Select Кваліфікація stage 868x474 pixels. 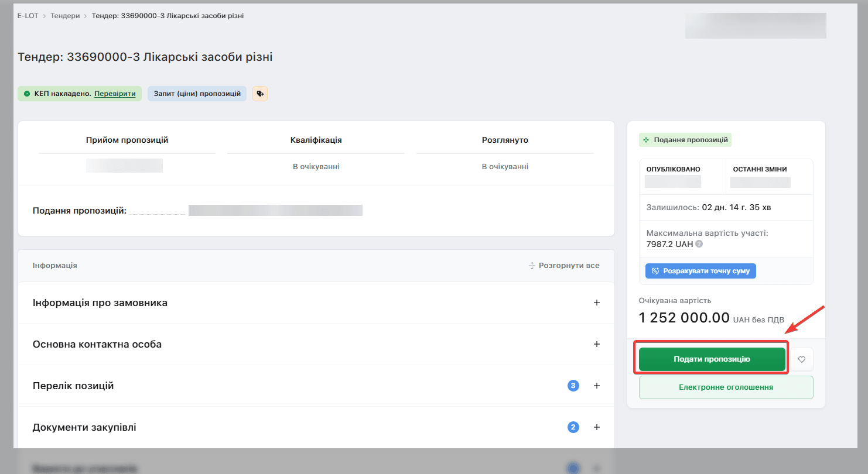pos(316,140)
